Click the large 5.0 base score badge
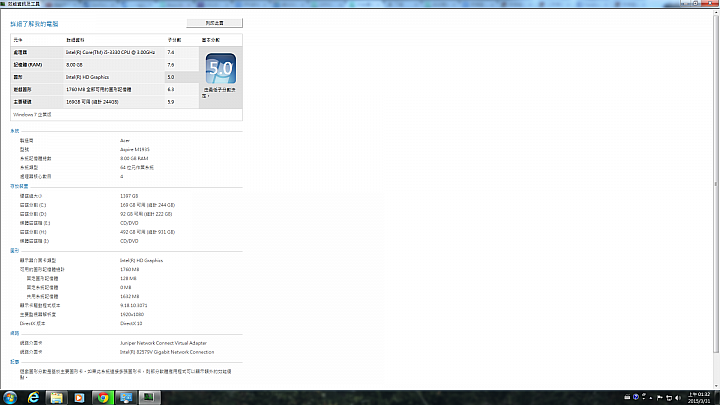Viewport: 720px width, 405px height. (221, 68)
